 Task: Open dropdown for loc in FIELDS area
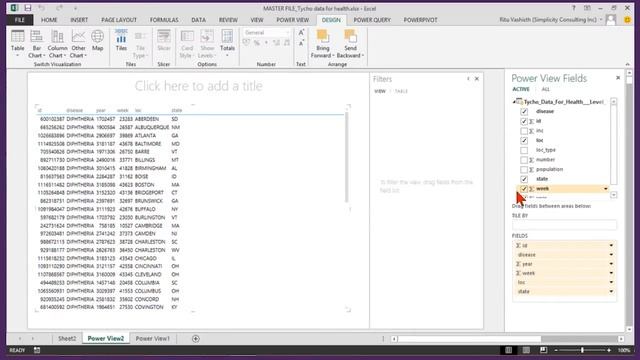click(x=611, y=282)
